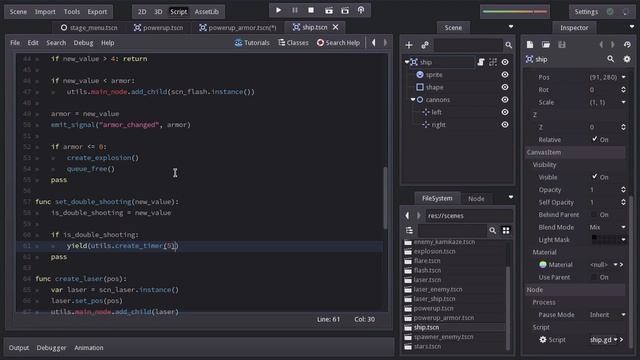640x360 pixels.
Task: Toggle visibility of left node
Action: click(505, 112)
